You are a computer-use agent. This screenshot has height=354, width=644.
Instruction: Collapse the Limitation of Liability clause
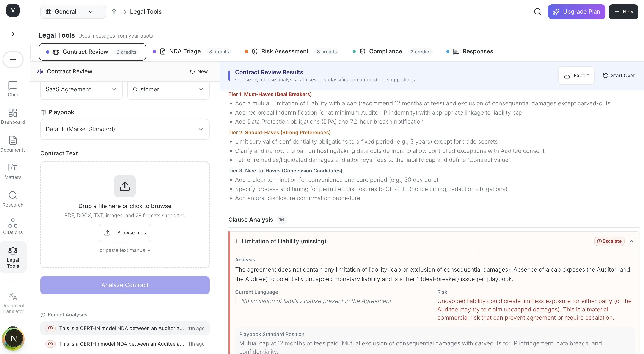[x=631, y=241]
